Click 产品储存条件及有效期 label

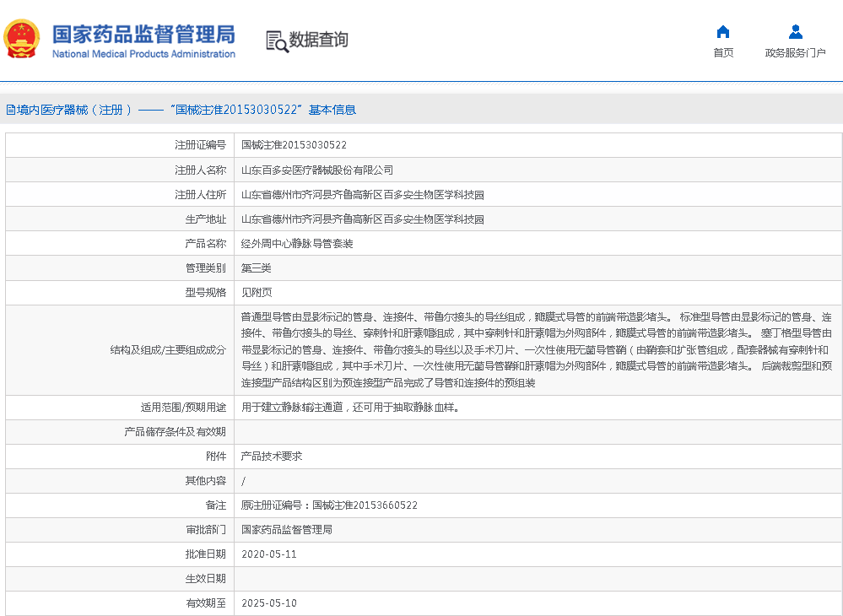pyautogui.click(x=175, y=432)
